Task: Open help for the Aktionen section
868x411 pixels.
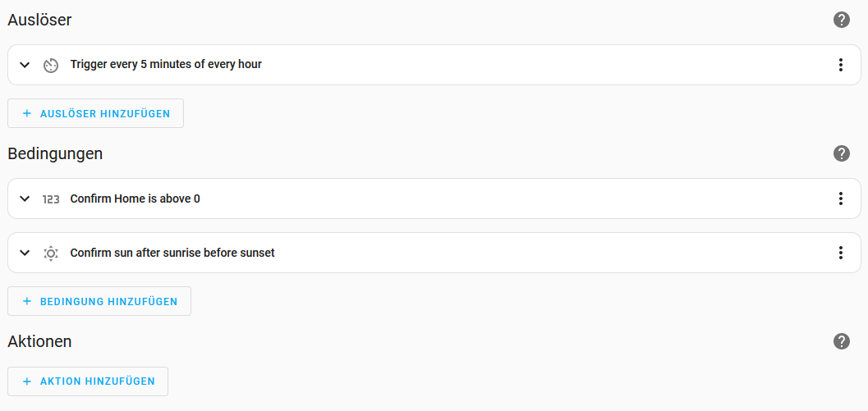Action: (x=841, y=341)
